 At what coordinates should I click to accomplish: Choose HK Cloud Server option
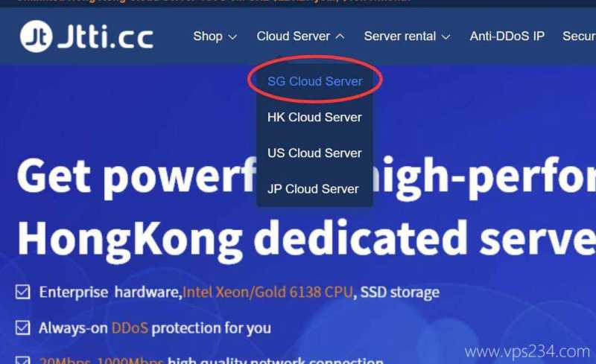pyautogui.click(x=314, y=117)
